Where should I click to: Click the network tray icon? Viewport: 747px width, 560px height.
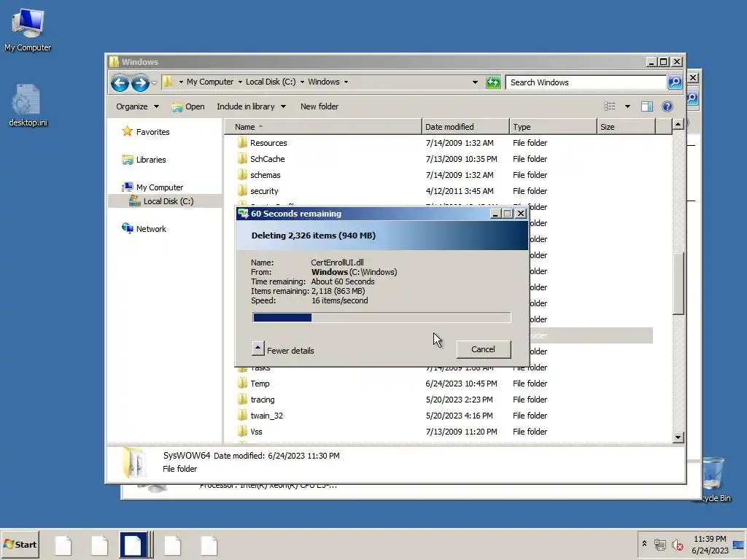[659, 544]
